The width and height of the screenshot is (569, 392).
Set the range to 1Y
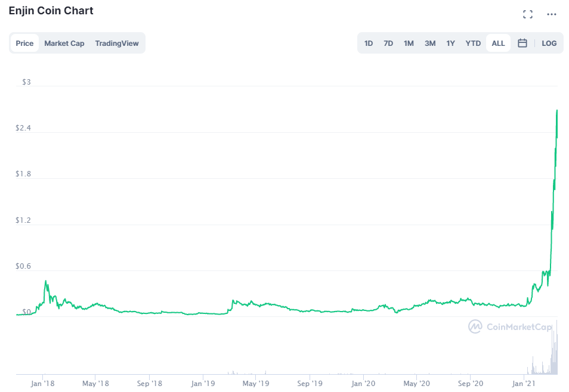pyautogui.click(x=450, y=43)
